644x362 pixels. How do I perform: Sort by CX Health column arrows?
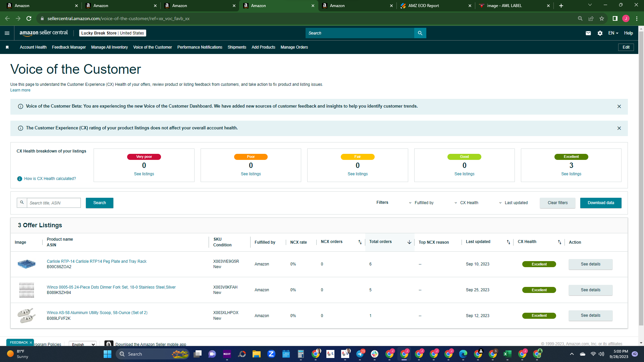[559, 242]
